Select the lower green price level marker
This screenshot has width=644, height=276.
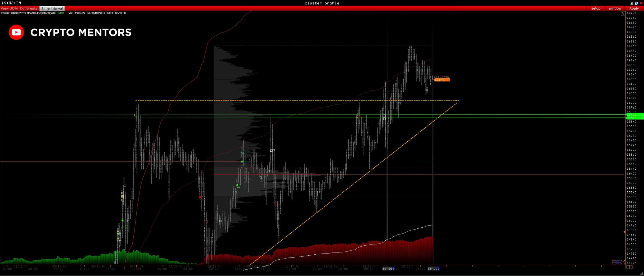634,118
